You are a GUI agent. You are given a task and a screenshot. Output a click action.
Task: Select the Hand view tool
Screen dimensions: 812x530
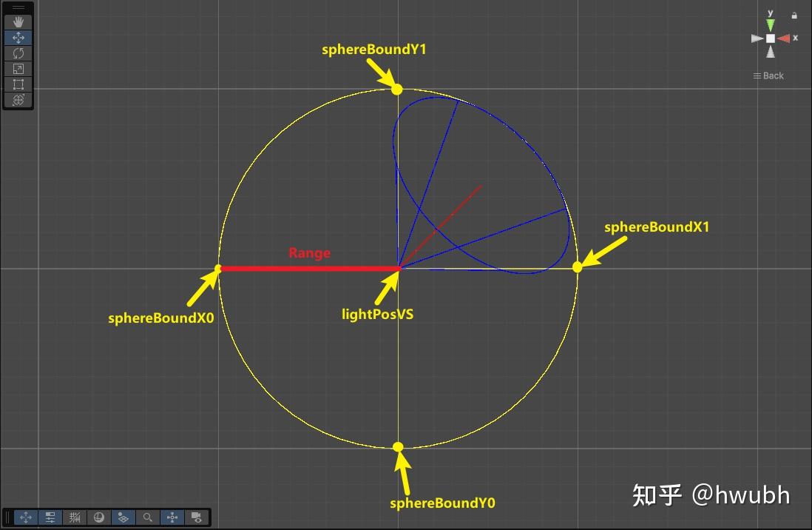(x=18, y=21)
